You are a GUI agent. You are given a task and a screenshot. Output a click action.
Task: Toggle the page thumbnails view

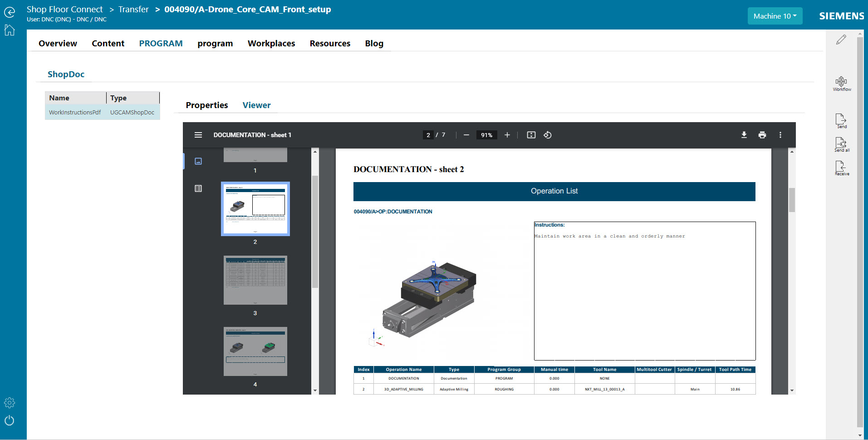198,161
